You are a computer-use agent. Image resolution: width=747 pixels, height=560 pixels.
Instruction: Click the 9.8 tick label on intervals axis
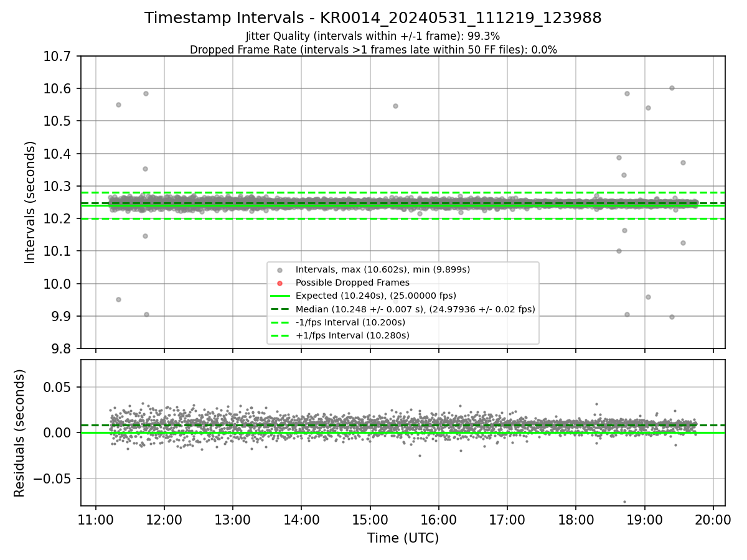tap(62, 349)
